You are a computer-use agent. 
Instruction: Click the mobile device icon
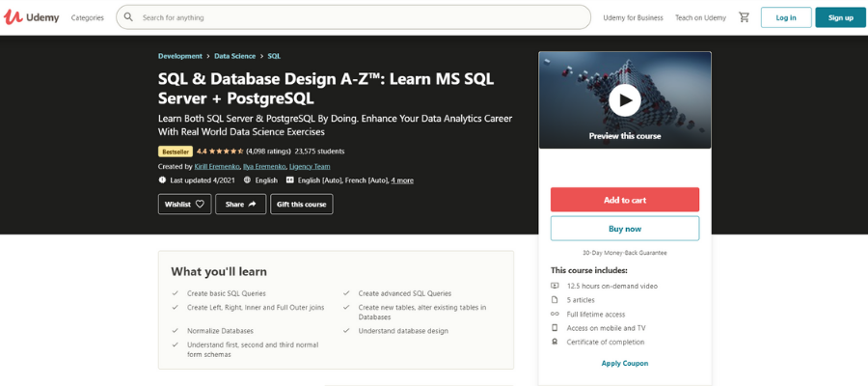[555, 327]
